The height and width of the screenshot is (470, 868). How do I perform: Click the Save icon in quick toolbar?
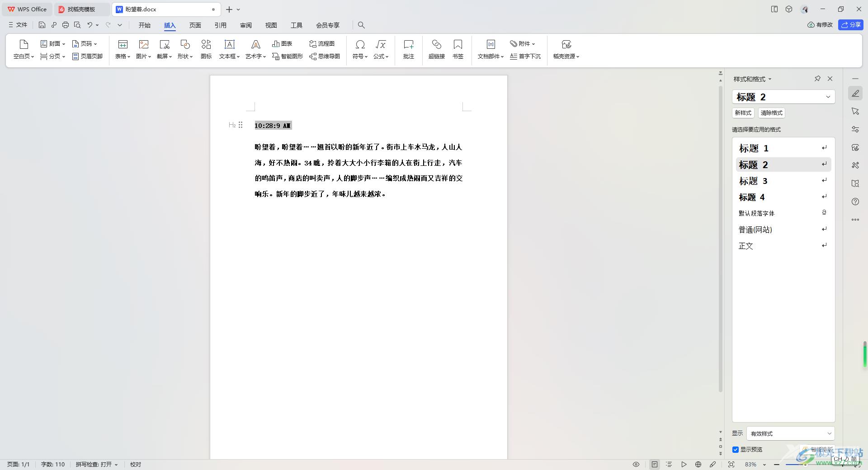(x=42, y=25)
